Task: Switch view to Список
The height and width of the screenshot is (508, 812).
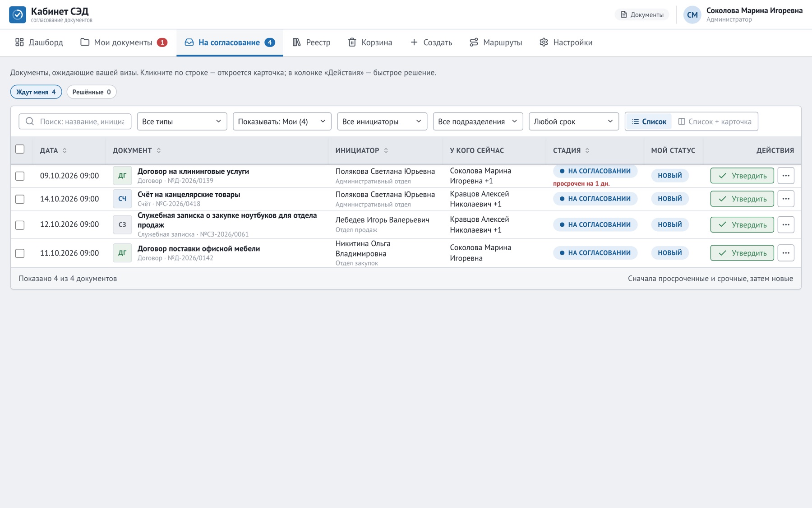Action: coord(649,121)
